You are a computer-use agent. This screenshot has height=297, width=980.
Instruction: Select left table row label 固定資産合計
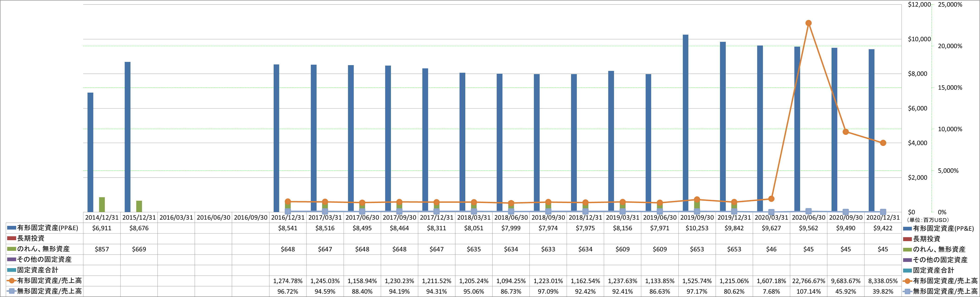38,270
